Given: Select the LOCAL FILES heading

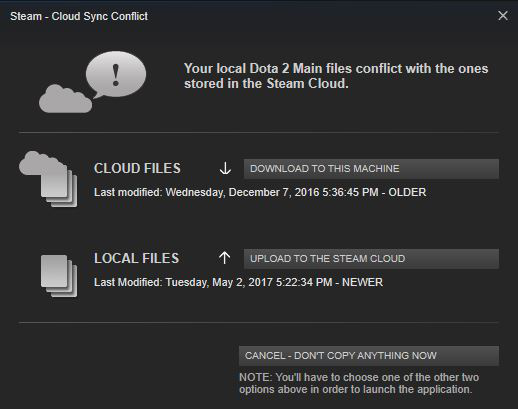Looking at the screenshot, I should (137, 258).
